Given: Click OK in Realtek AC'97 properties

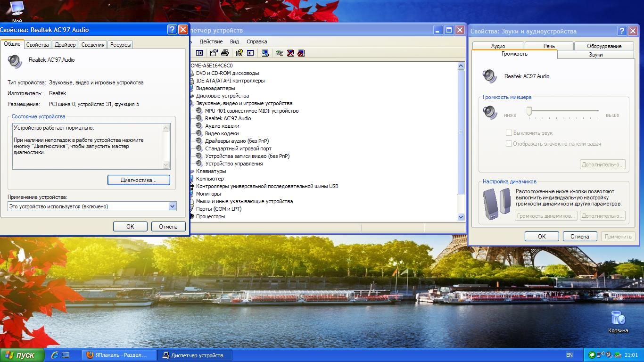Looking at the screenshot, I should [130, 226].
